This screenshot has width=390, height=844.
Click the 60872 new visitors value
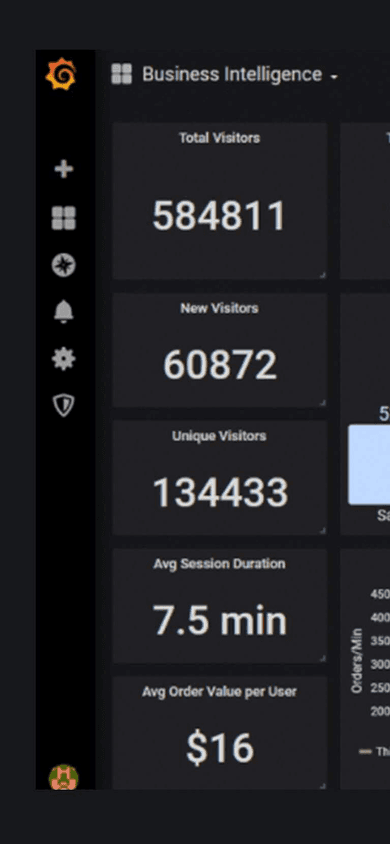tap(220, 364)
